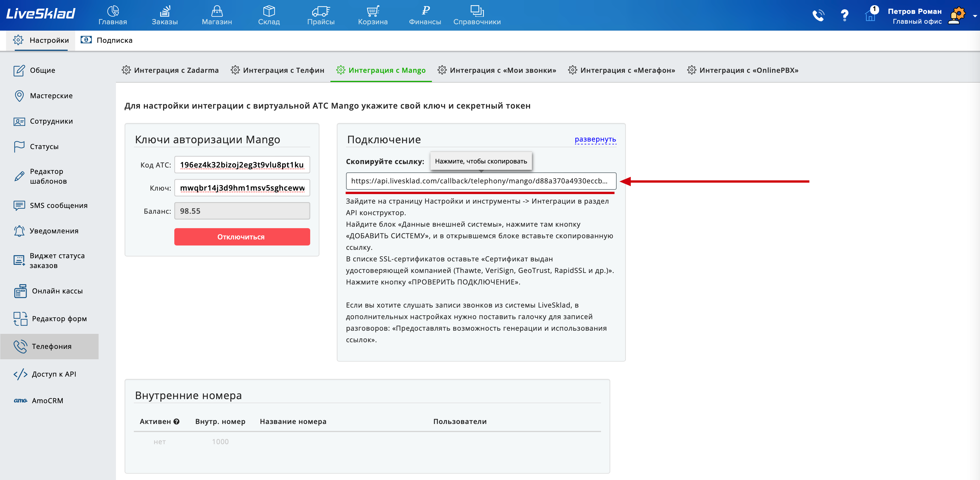Screen dimensions: 980x480
Task: Open Доступ к API section
Action: [45, 374]
